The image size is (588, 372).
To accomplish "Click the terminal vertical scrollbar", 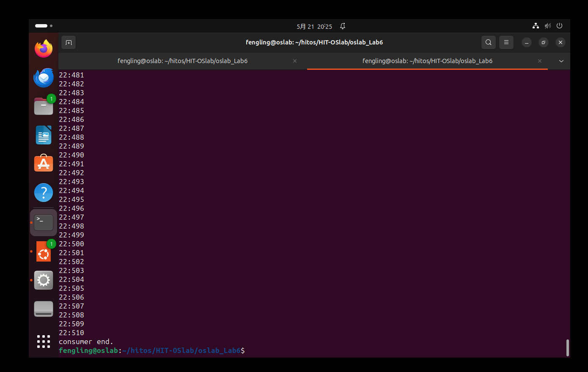I will click(567, 347).
